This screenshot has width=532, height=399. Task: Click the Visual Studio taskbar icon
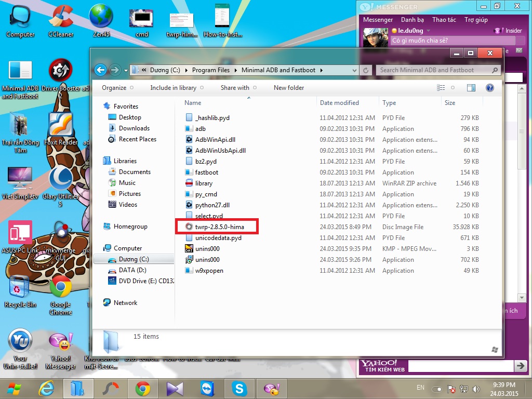coord(175,389)
